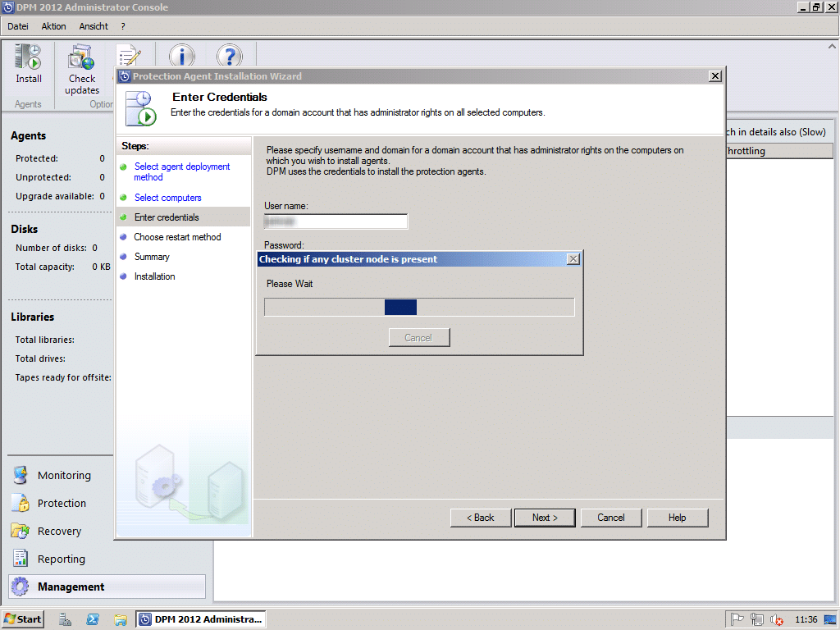The height and width of the screenshot is (630, 840).
Task: Select Management workspace gear icon
Action: (21, 586)
